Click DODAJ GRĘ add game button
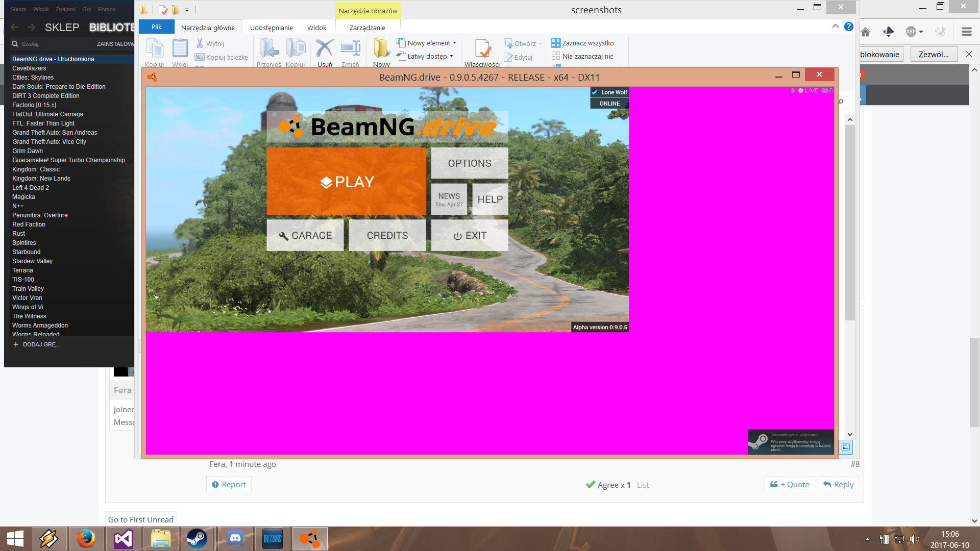980x551 pixels. tap(36, 344)
